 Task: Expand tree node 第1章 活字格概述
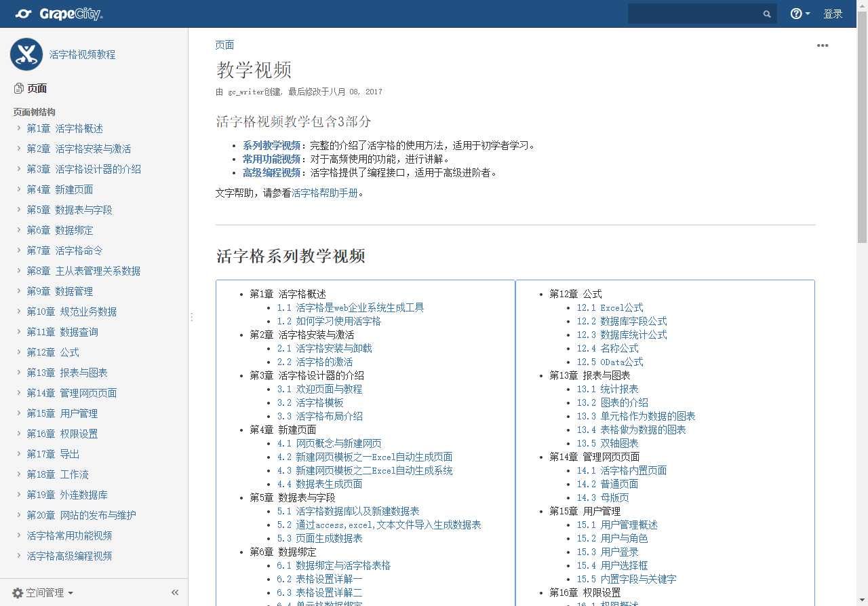(x=18, y=128)
